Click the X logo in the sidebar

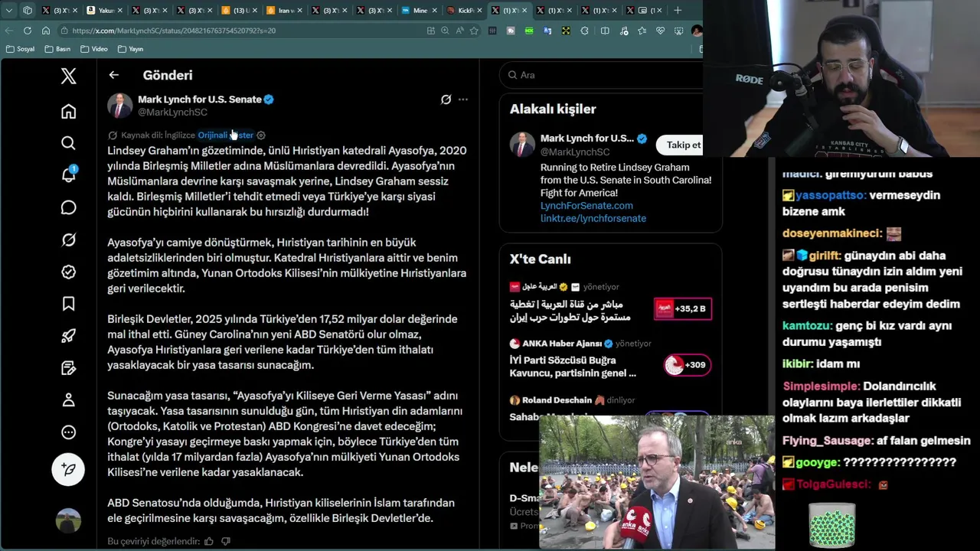pyautogui.click(x=68, y=76)
